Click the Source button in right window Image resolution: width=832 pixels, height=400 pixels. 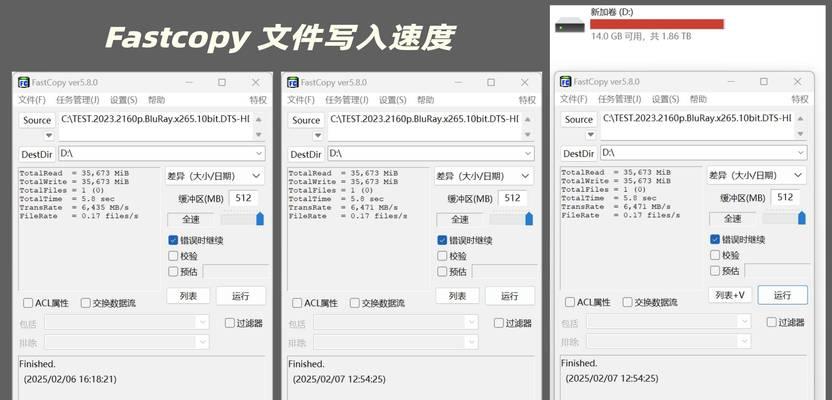579,120
